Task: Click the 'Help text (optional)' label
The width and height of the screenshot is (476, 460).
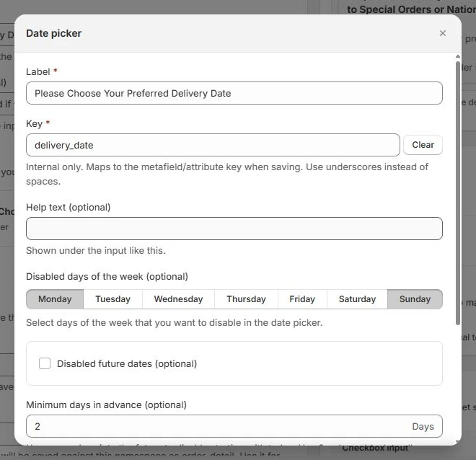Action: (69, 207)
